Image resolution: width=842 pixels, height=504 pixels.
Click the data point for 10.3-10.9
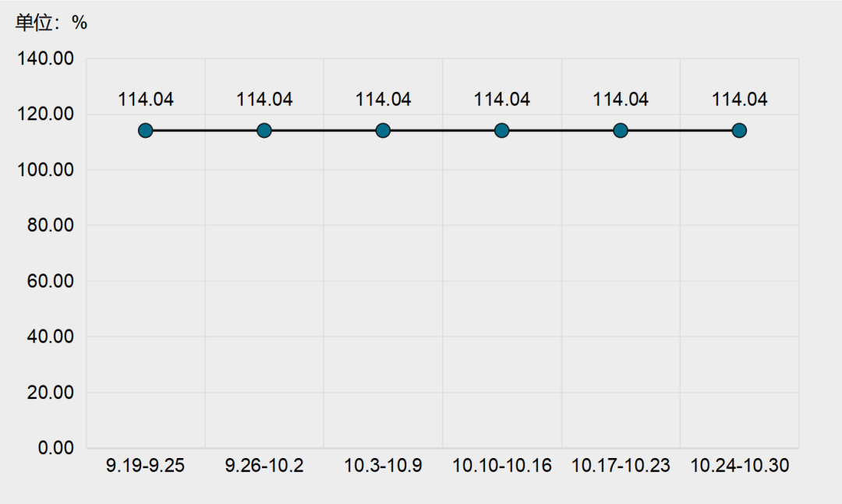[x=383, y=130]
